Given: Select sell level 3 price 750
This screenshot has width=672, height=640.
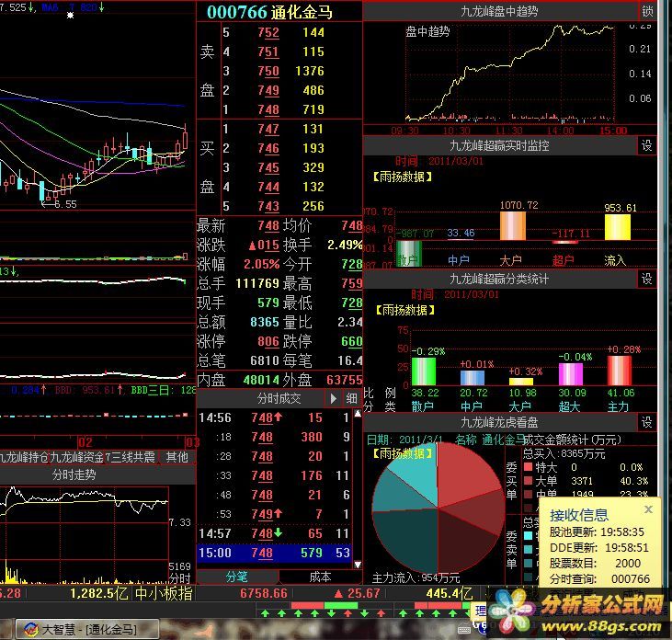Looking at the screenshot, I should coord(268,71).
